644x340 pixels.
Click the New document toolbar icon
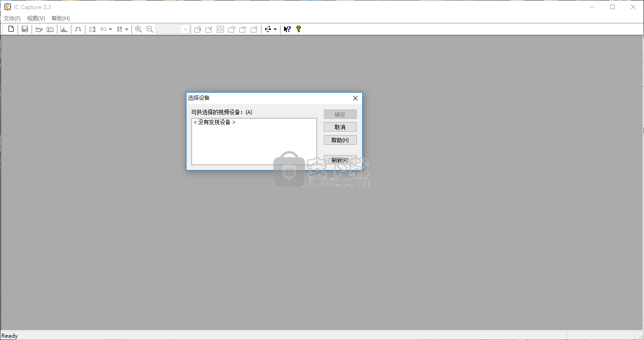[11, 29]
